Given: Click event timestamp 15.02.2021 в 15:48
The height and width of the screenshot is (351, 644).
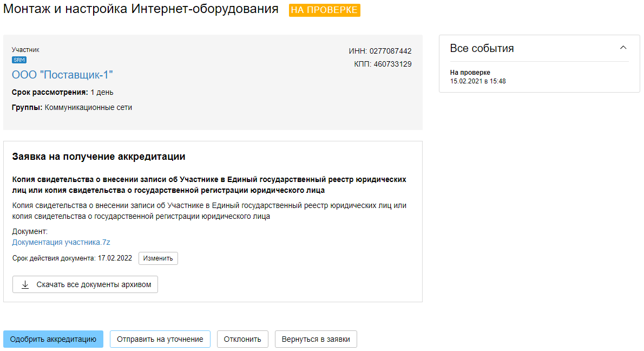Looking at the screenshot, I should tap(477, 81).
